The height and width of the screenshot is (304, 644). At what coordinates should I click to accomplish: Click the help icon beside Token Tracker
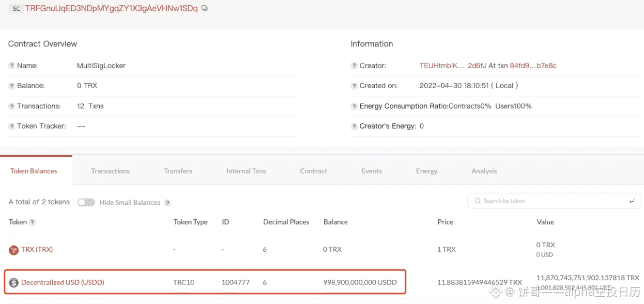pyautogui.click(x=12, y=126)
